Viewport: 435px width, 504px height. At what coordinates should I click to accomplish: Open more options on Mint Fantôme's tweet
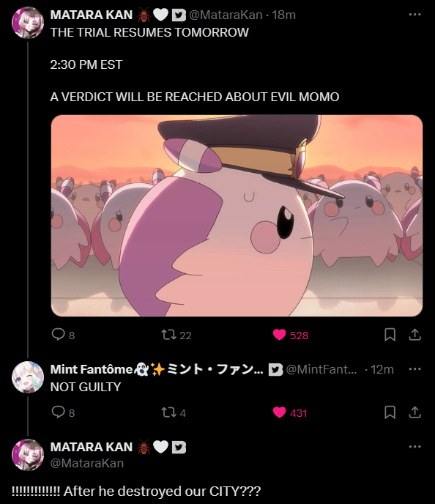pyautogui.click(x=414, y=369)
